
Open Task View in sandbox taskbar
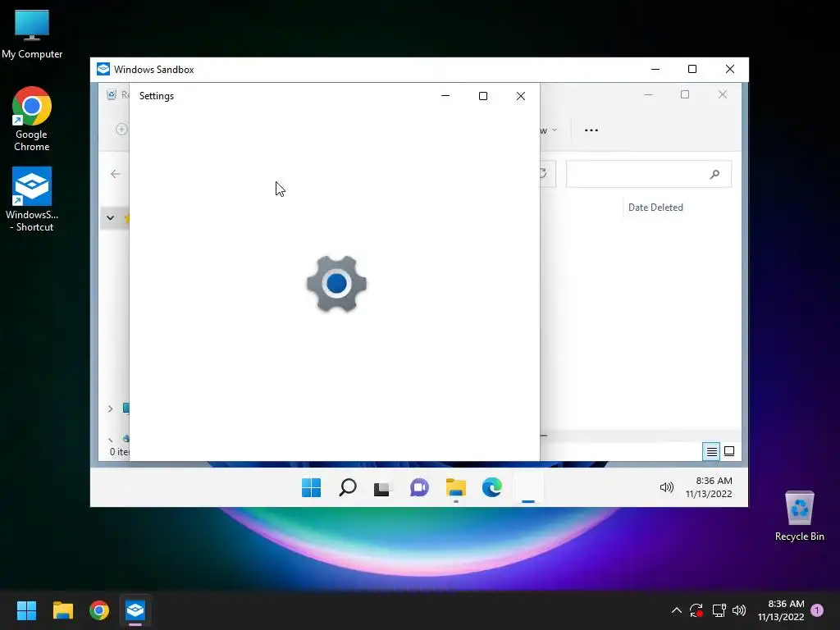pos(382,487)
